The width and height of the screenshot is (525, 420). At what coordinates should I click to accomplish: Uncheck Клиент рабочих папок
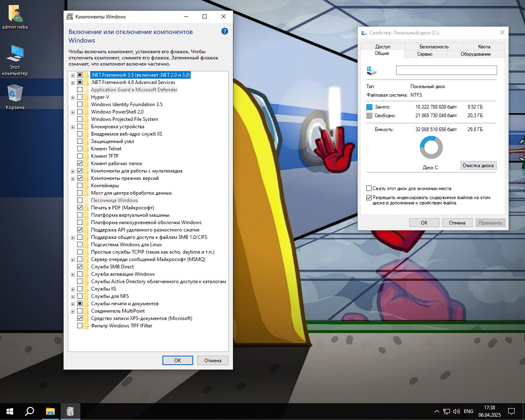(x=80, y=163)
